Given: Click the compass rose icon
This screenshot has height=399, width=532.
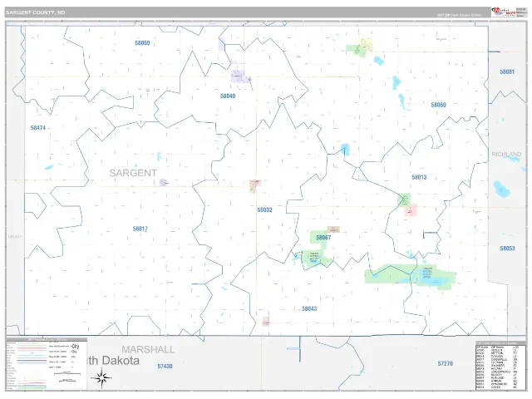Looking at the screenshot, I should click(x=101, y=378).
